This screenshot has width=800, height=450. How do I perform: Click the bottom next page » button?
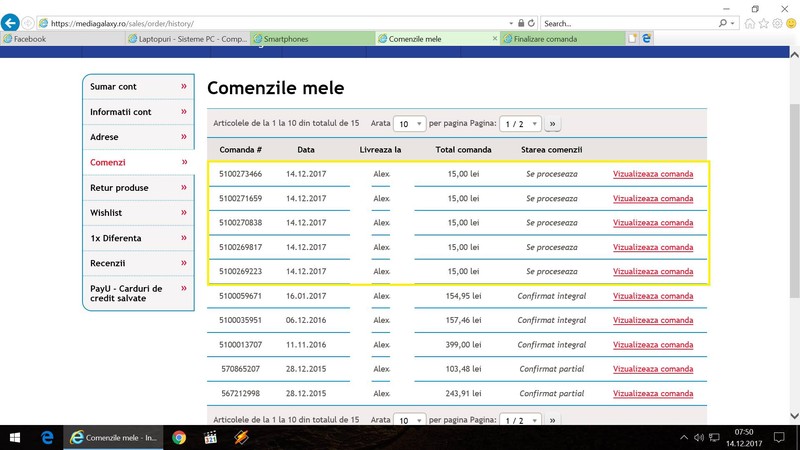pos(553,419)
